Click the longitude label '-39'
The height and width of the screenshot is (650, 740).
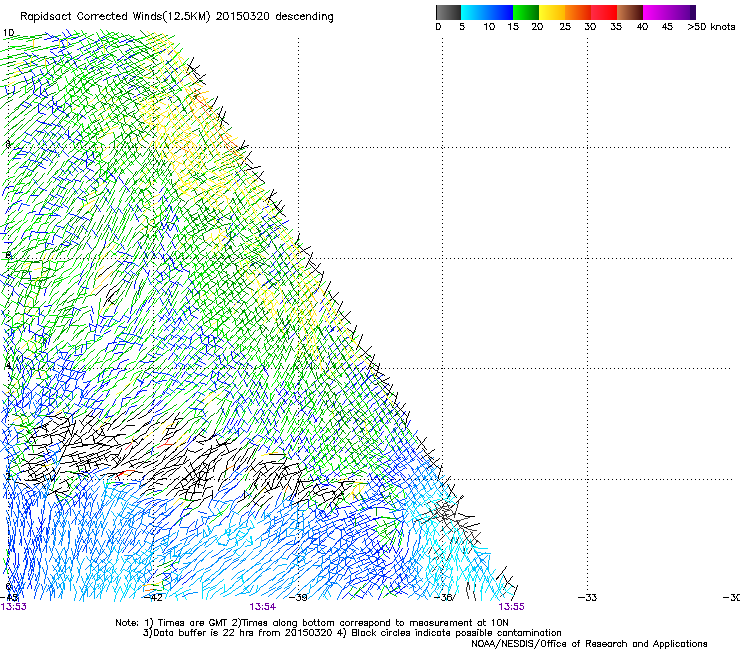[297, 598]
